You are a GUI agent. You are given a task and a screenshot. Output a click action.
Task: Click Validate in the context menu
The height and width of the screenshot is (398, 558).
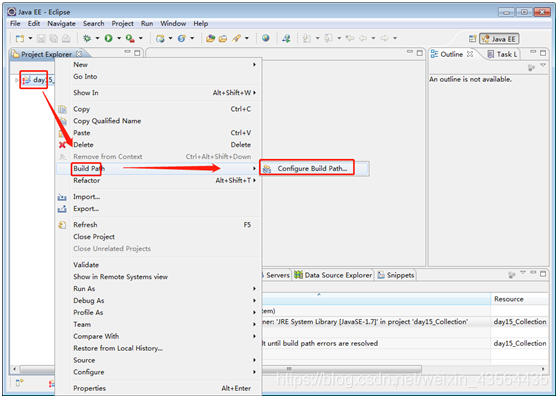(x=159, y=265)
